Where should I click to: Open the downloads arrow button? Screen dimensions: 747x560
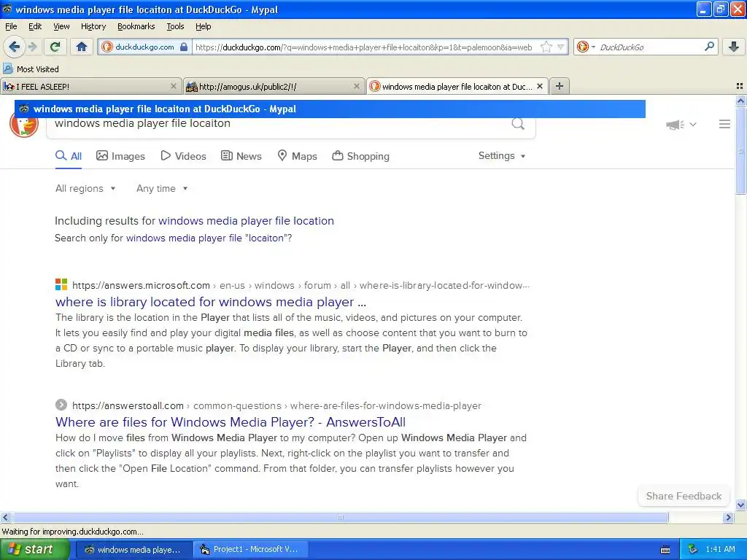pyautogui.click(x=734, y=47)
